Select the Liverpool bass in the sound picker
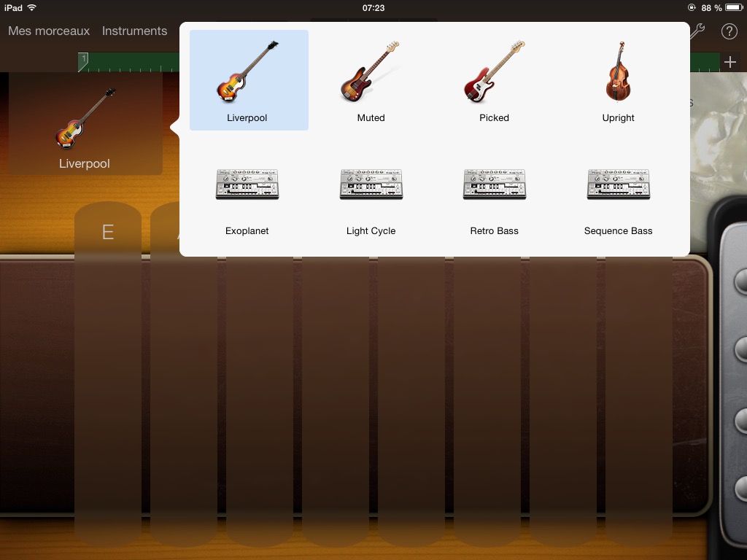The width and height of the screenshot is (747, 560). [x=249, y=80]
